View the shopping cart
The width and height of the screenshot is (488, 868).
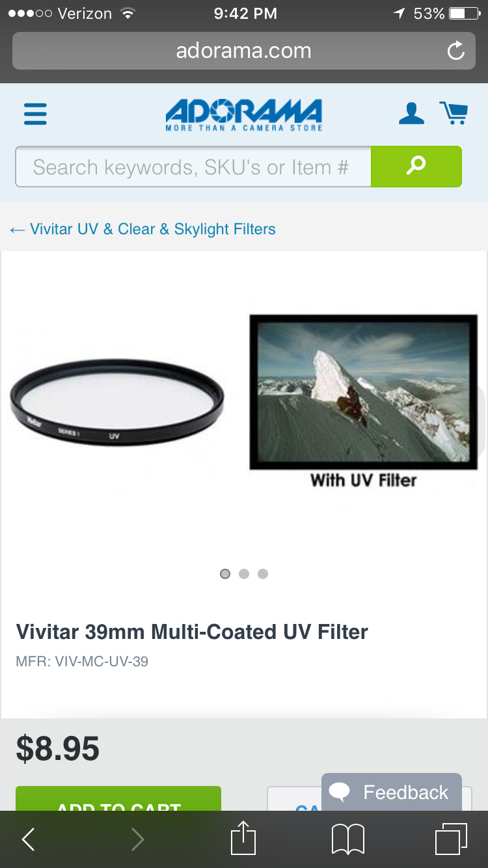[x=453, y=113]
